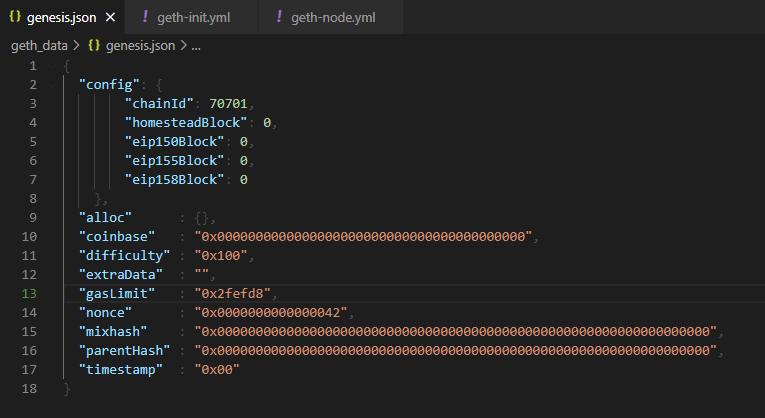765x418 pixels.
Task: Click the gasLimit value 0x2fefd8
Action: tap(233, 294)
